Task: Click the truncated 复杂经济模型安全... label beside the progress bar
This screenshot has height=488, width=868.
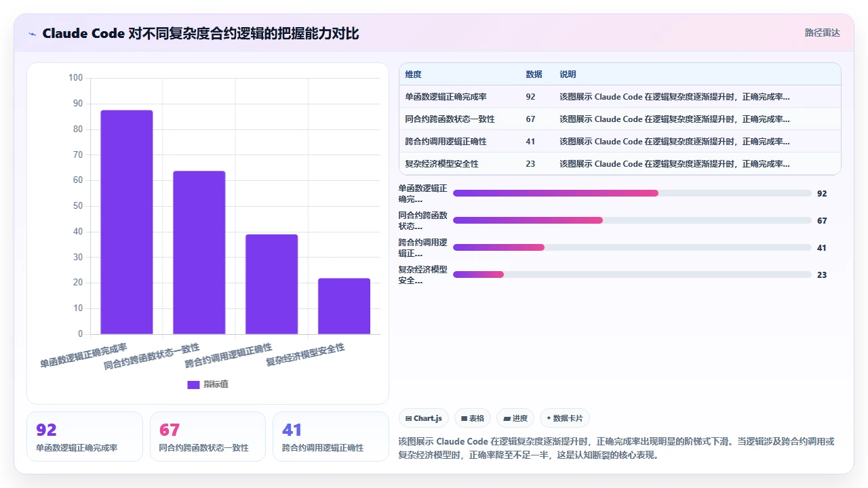Action: click(x=422, y=274)
